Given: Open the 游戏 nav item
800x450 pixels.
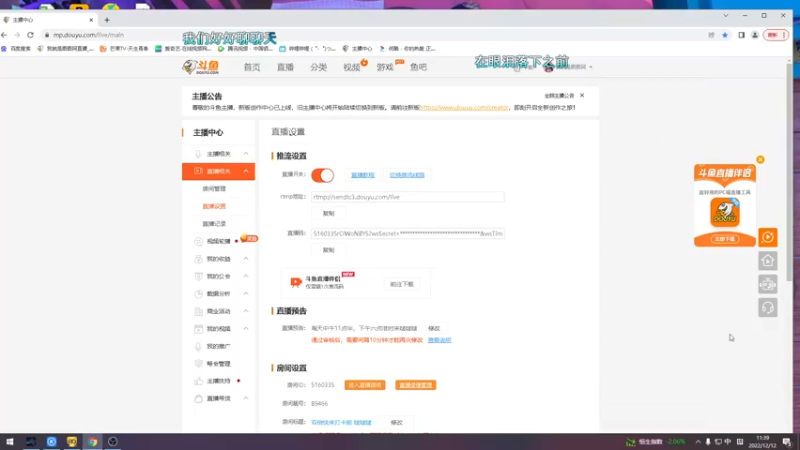Looking at the screenshot, I should [385, 67].
